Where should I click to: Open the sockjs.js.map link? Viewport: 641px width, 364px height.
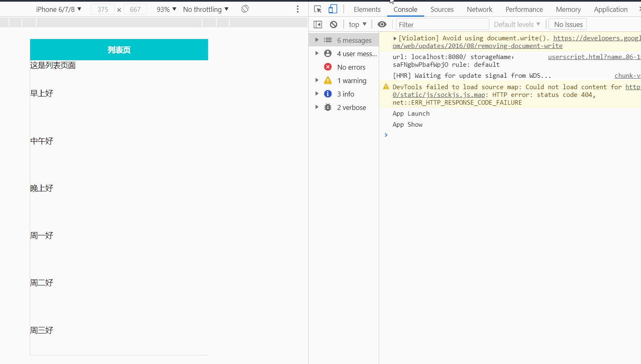pos(439,95)
